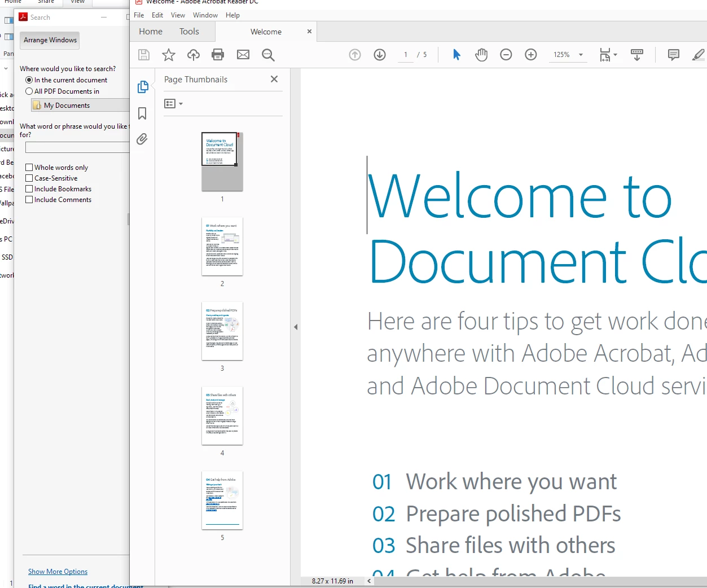Expand fit page options arrow

(615, 55)
